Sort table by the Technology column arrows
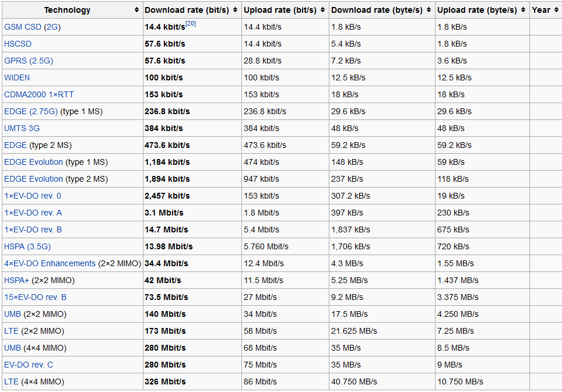The image size is (562, 392). 136,10
